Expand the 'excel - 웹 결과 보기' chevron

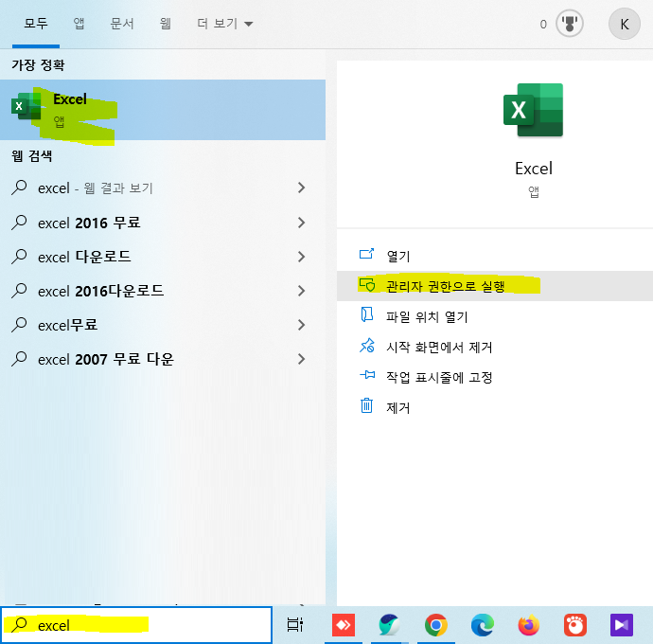302,188
